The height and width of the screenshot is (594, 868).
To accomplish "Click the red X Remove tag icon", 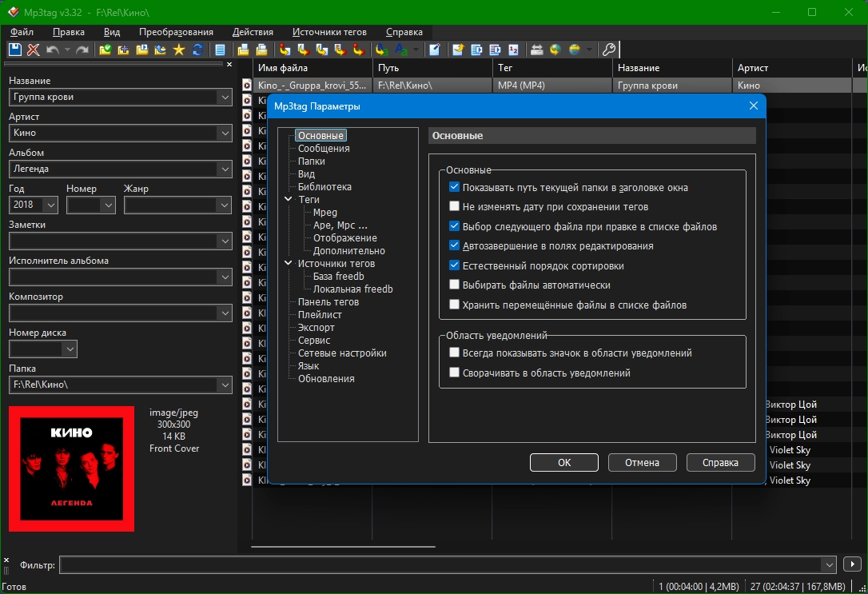I will point(34,50).
